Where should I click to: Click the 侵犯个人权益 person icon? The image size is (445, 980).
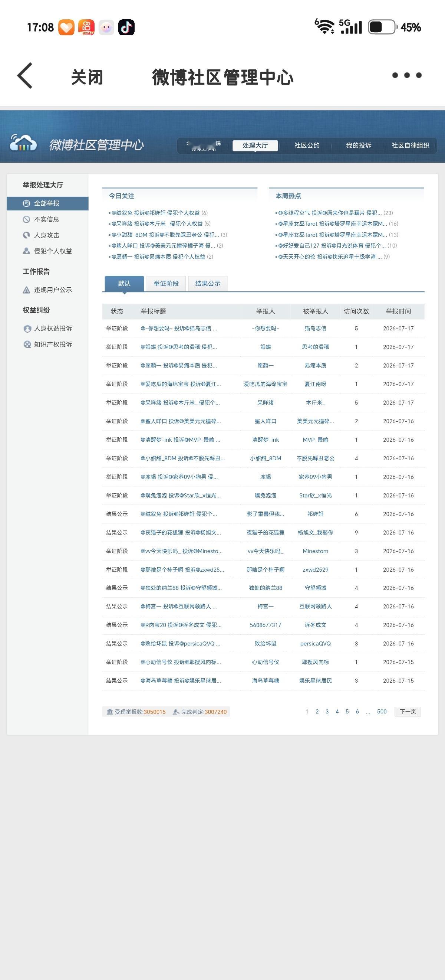tap(26, 251)
